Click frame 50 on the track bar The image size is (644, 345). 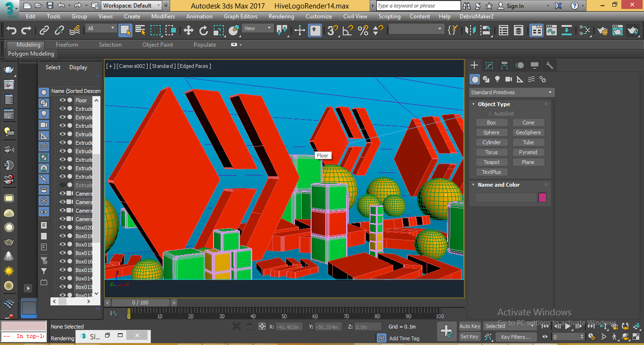pyautogui.click(x=284, y=313)
